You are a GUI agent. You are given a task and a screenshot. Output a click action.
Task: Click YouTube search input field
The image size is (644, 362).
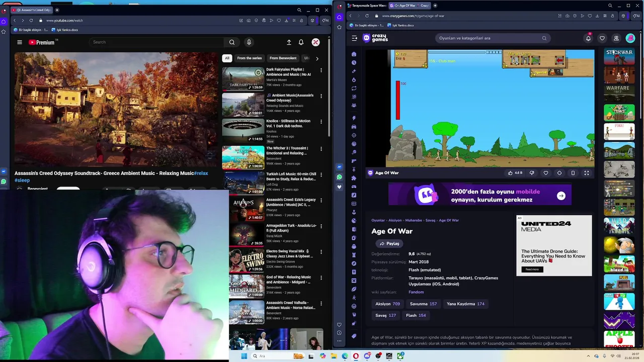click(x=156, y=42)
